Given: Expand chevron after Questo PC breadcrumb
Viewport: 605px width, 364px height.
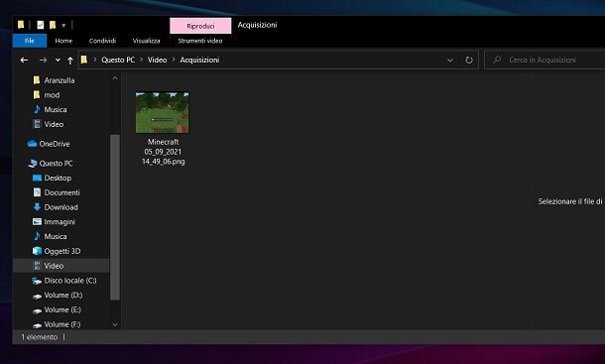Looking at the screenshot, I should (142, 60).
